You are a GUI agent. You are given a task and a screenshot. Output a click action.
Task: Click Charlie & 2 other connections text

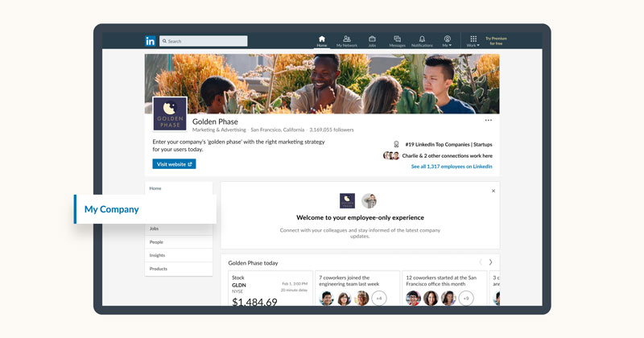click(447, 155)
